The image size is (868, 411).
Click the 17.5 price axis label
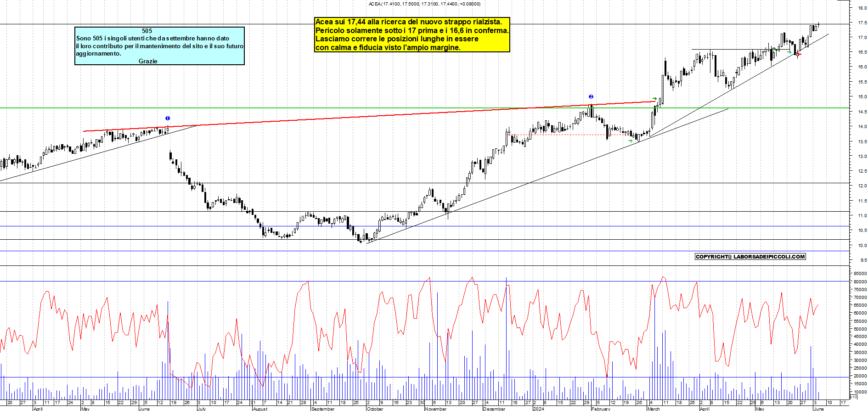pyautogui.click(x=862, y=23)
